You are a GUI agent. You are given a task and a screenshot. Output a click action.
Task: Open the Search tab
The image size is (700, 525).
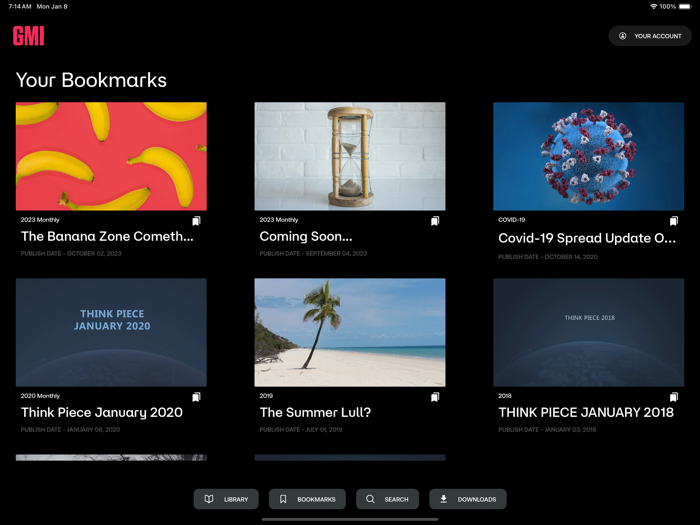pos(388,499)
